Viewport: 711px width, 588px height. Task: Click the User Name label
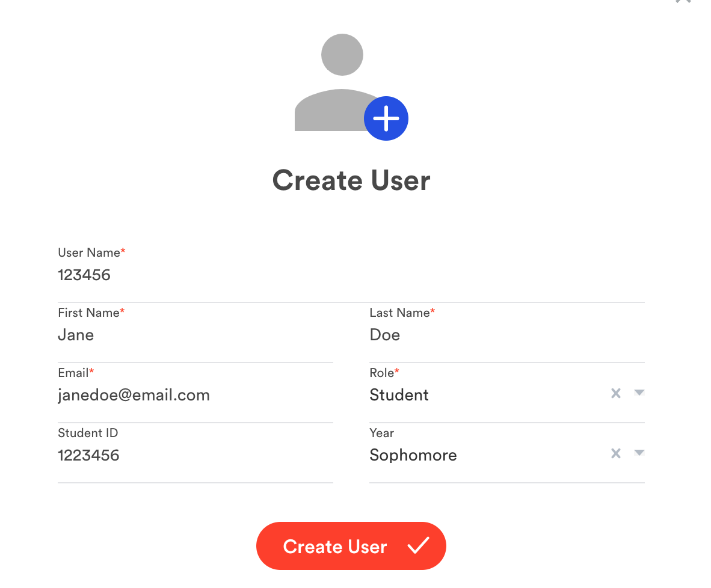(x=89, y=253)
